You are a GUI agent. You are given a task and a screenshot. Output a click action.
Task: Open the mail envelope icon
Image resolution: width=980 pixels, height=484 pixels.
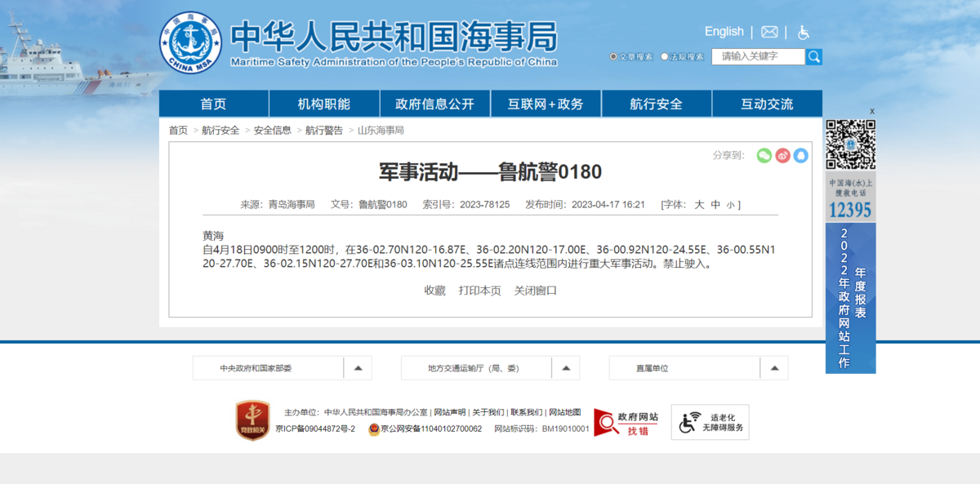(x=769, y=32)
